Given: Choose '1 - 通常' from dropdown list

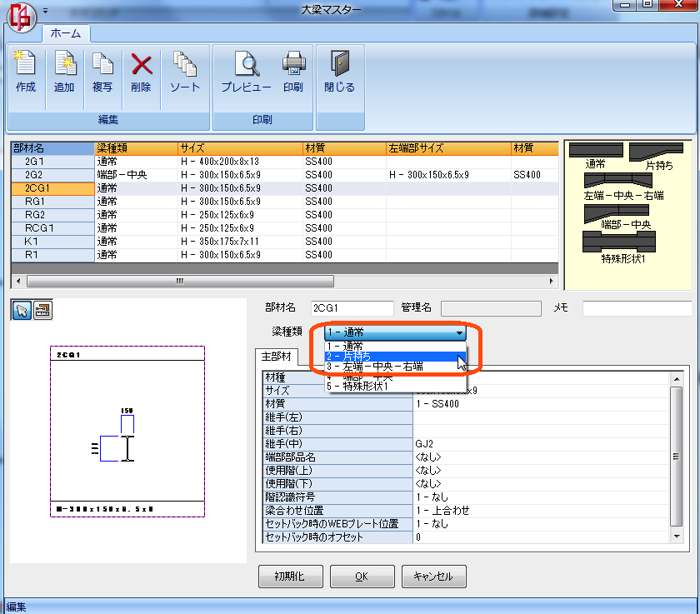Looking at the screenshot, I should 395,347.
